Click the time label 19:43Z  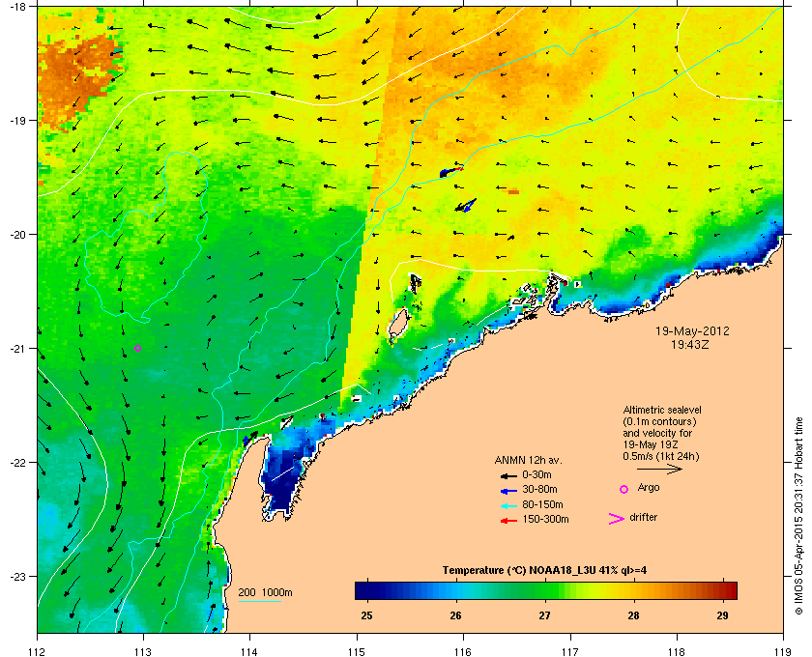(x=690, y=344)
